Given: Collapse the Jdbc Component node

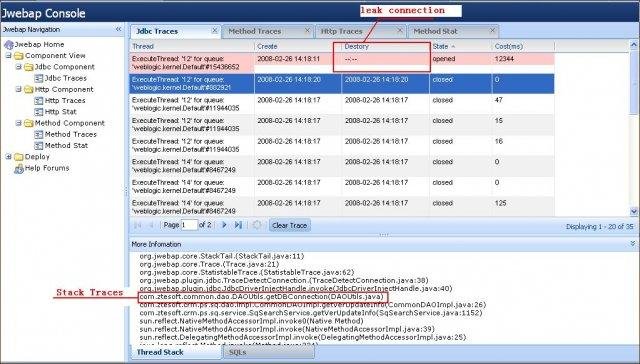Looking at the screenshot, I should [18, 67].
